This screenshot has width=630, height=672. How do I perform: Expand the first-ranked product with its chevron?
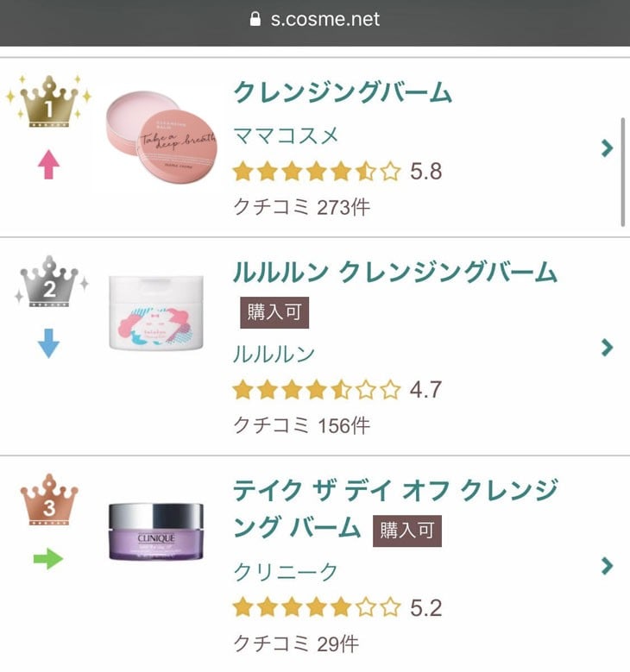click(x=607, y=148)
